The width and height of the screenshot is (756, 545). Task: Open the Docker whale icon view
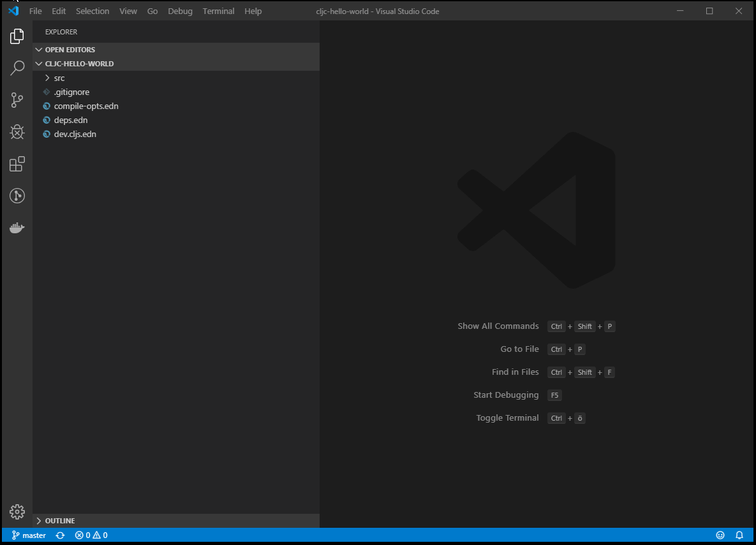(x=17, y=228)
